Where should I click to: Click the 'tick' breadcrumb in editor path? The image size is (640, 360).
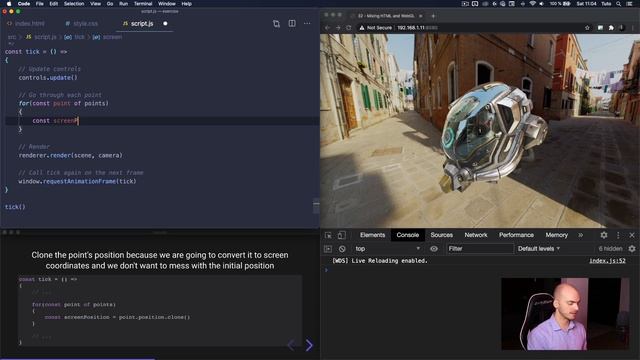point(75,37)
